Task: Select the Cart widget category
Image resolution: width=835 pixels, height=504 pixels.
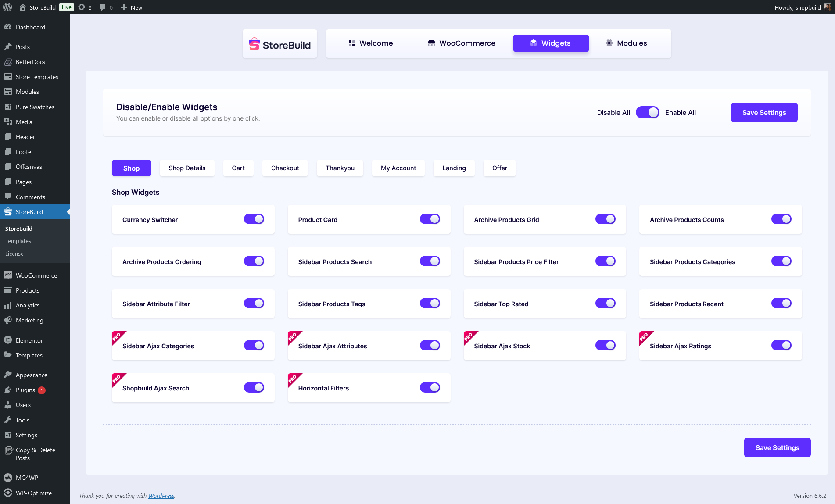Action: tap(238, 168)
